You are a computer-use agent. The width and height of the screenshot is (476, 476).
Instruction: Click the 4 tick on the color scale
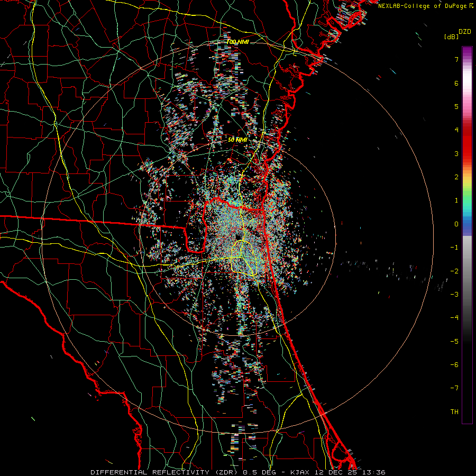[x=456, y=130]
